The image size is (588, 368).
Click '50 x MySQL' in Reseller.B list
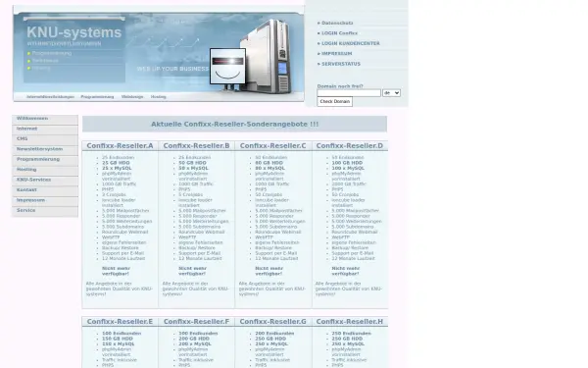tap(193, 168)
